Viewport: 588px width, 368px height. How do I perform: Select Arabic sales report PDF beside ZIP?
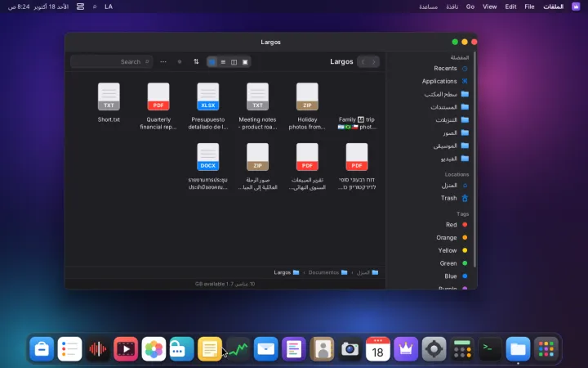[307, 166]
